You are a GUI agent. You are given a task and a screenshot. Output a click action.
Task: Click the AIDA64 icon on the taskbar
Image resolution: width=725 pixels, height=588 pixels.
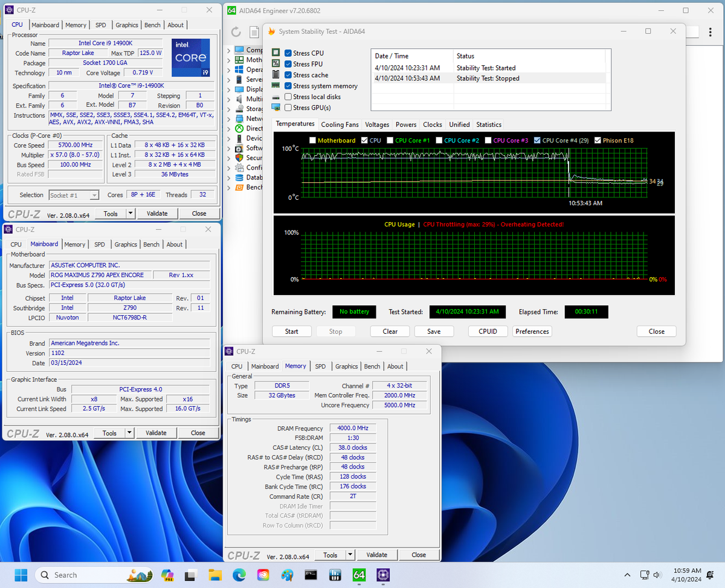(358, 575)
